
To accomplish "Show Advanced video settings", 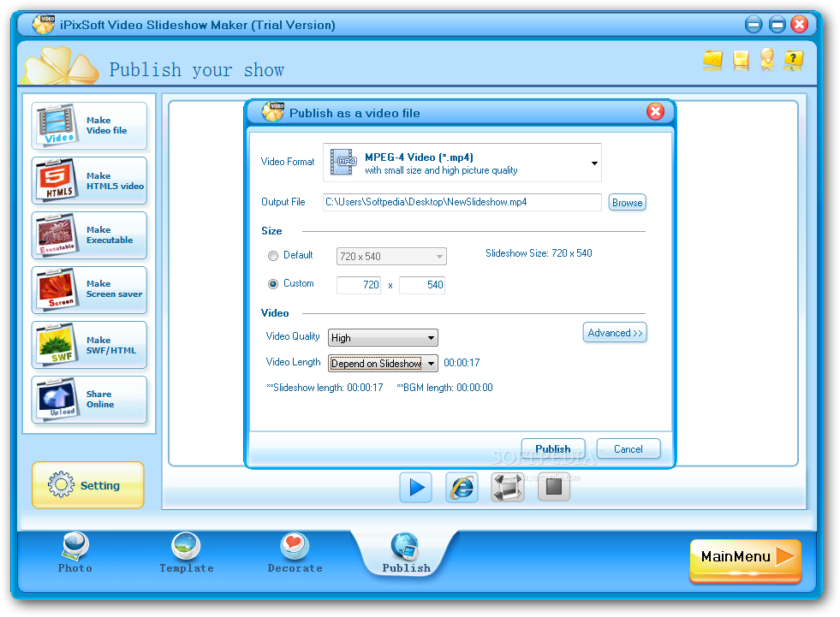I will point(615,333).
